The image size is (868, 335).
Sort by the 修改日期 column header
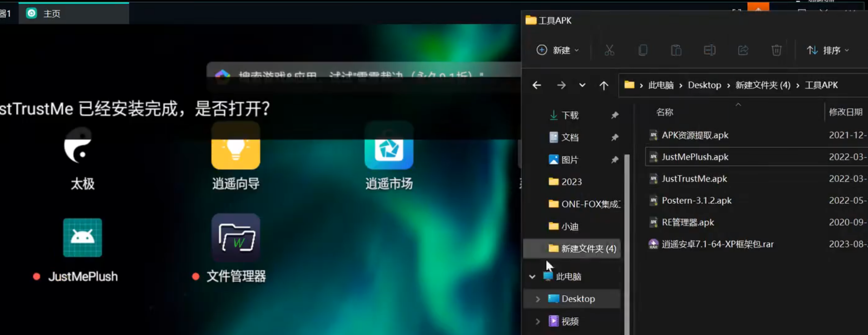tap(846, 112)
